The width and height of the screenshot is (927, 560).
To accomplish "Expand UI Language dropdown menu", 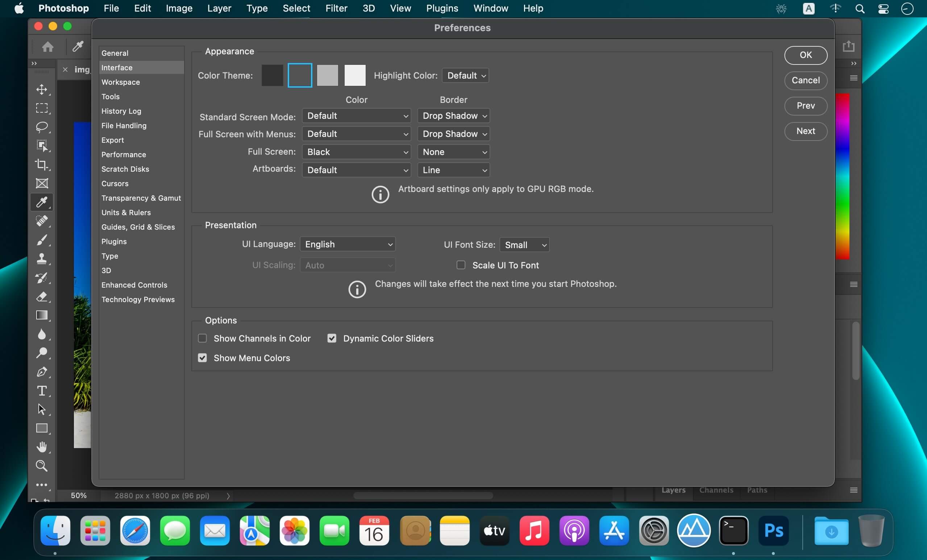I will click(347, 244).
